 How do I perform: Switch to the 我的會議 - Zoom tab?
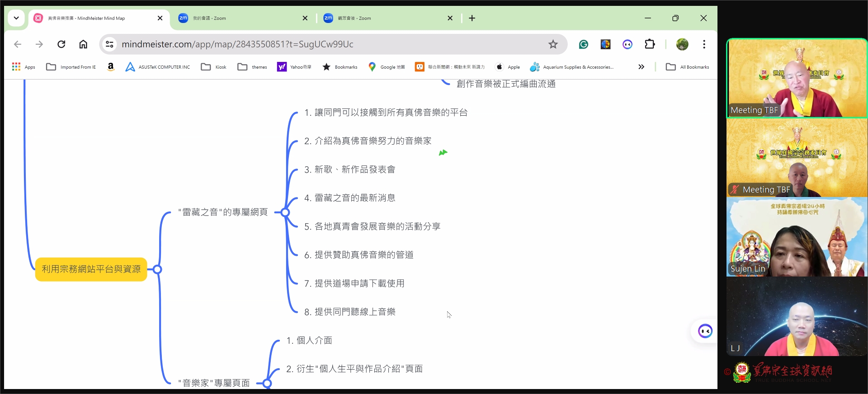(x=242, y=18)
